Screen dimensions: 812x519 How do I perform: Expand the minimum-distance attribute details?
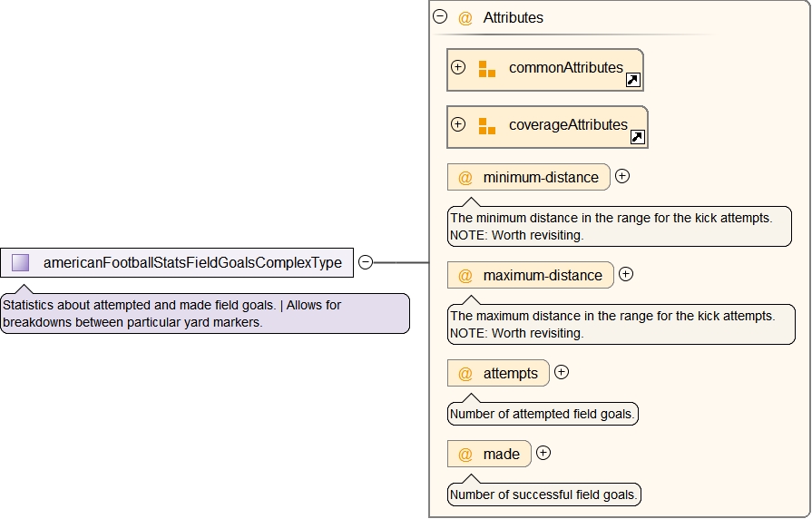[622, 176]
